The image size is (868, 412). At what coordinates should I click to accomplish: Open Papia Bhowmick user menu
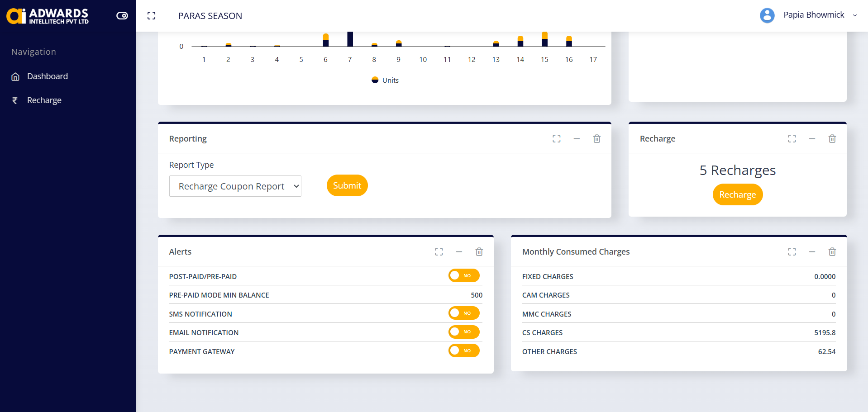pos(814,15)
